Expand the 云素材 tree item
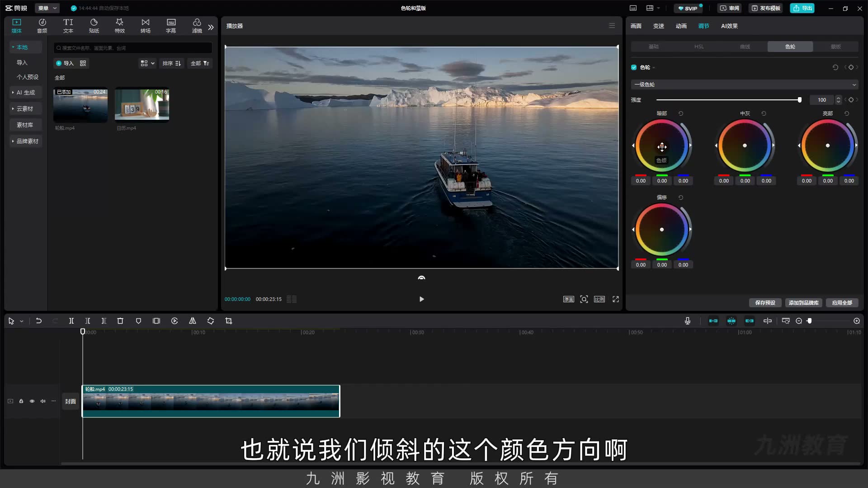This screenshot has height=488, width=868. [25, 109]
